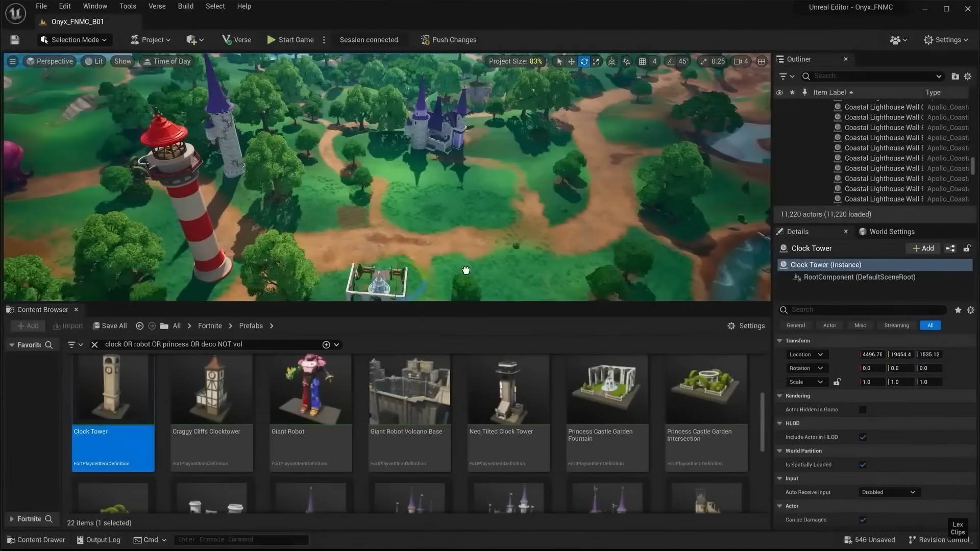Open the Lit view mode menu
Image resolution: width=980 pixels, height=551 pixels.
pos(94,61)
